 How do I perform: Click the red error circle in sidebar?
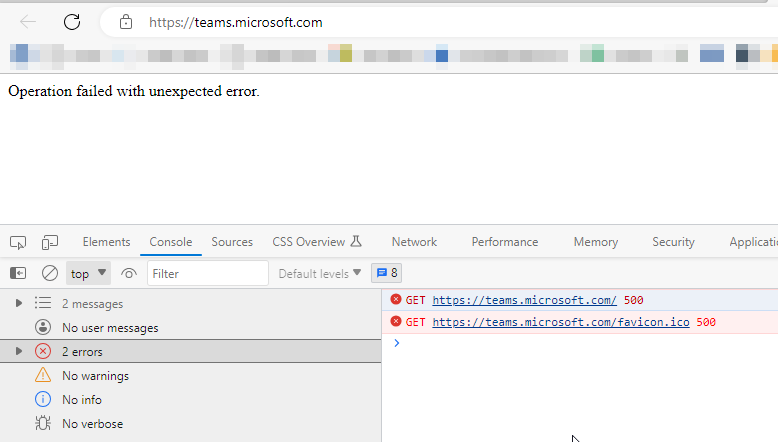[43, 351]
